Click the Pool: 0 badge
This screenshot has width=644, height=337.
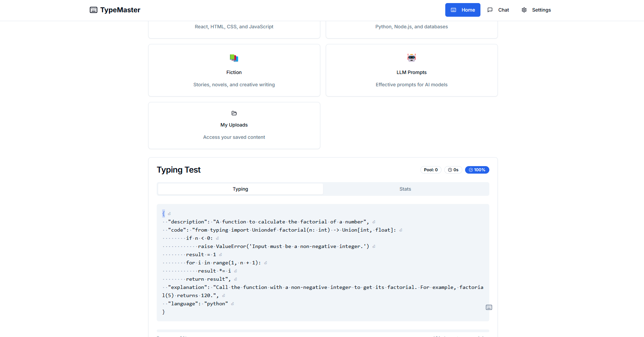point(431,170)
